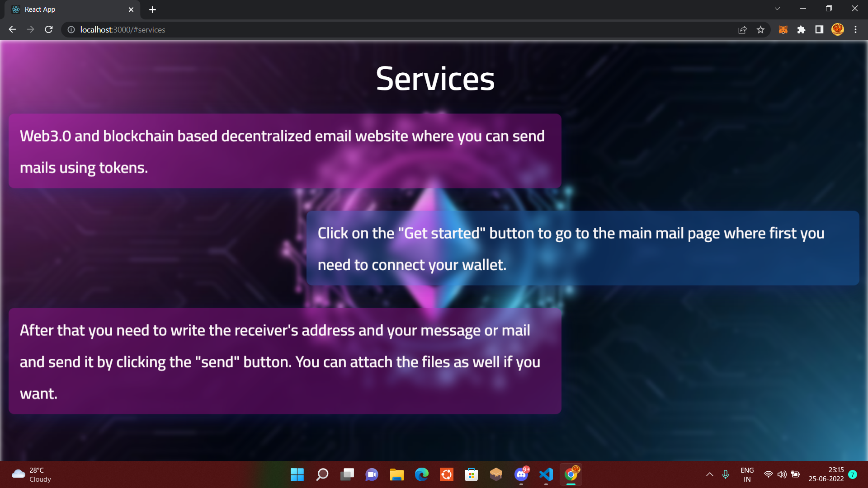Reload the localhost page

point(49,30)
